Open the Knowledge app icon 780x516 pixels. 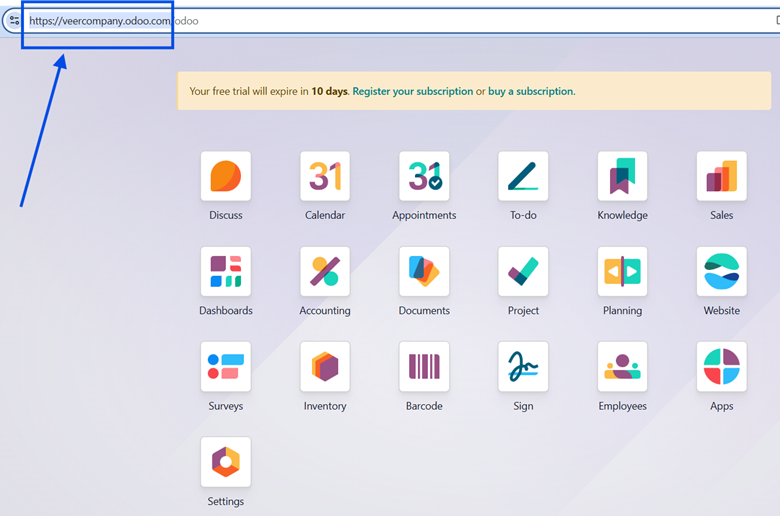point(622,177)
